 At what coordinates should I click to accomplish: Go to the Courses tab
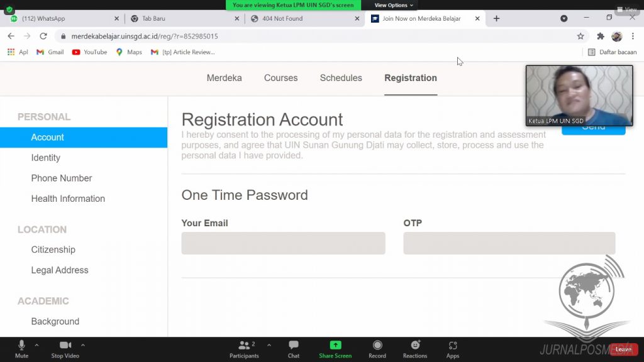(x=280, y=78)
